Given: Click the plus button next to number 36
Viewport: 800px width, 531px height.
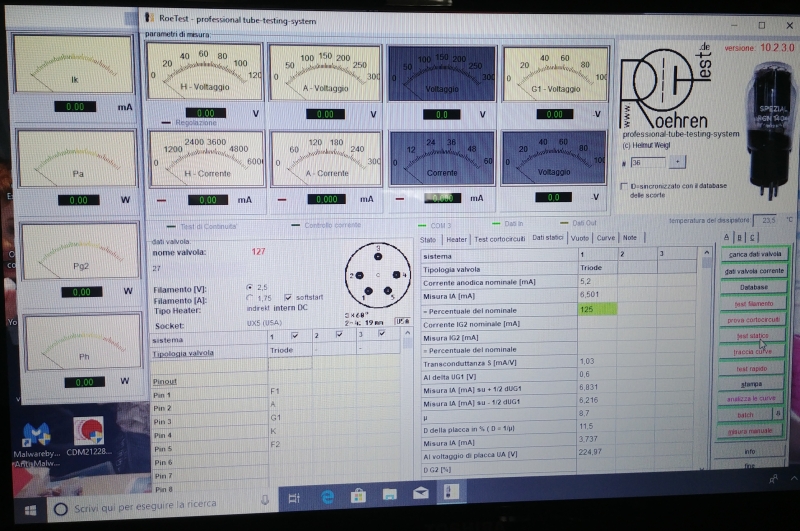Looking at the screenshot, I should tap(676, 161).
